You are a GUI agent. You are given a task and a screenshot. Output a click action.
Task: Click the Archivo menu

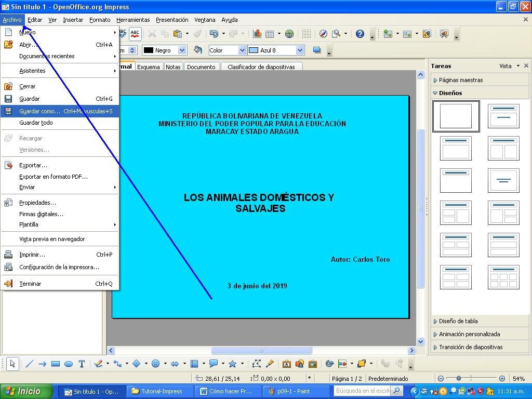[x=12, y=20]
